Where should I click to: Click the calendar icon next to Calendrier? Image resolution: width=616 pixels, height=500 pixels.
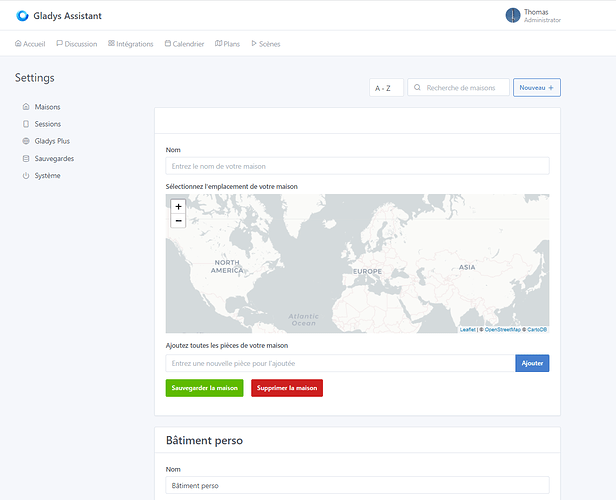(168, 43)
